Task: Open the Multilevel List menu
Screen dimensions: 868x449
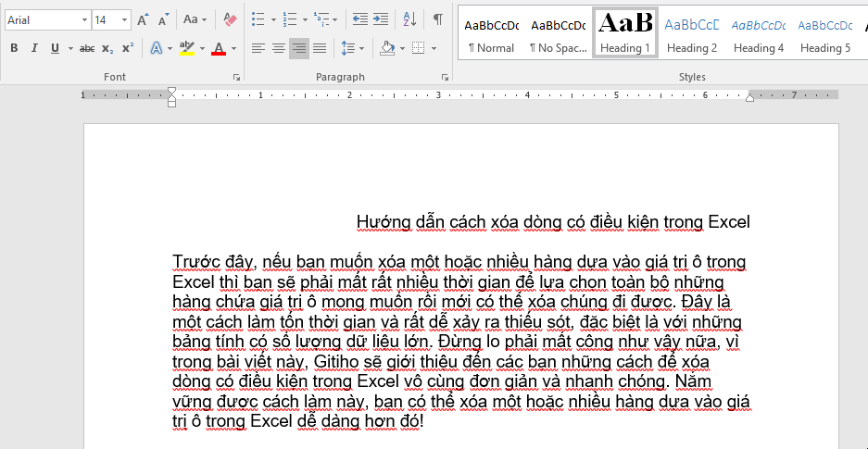Action: 325,20
